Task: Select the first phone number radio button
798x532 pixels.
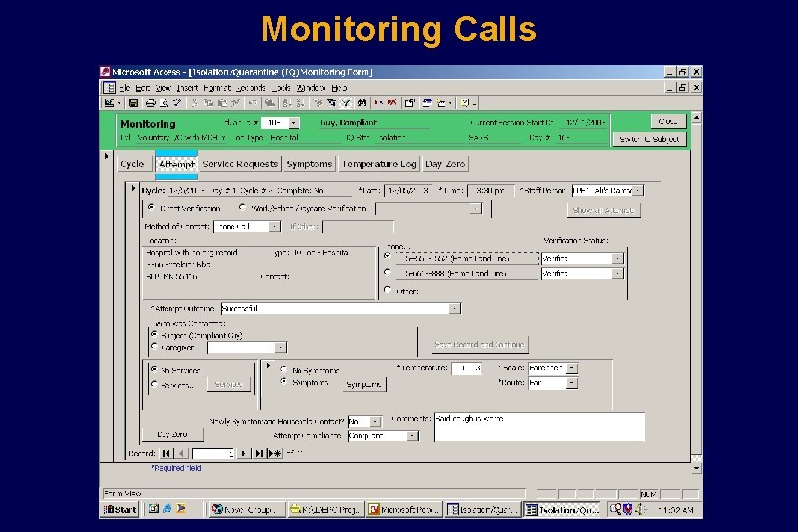Action: point(388,256)
